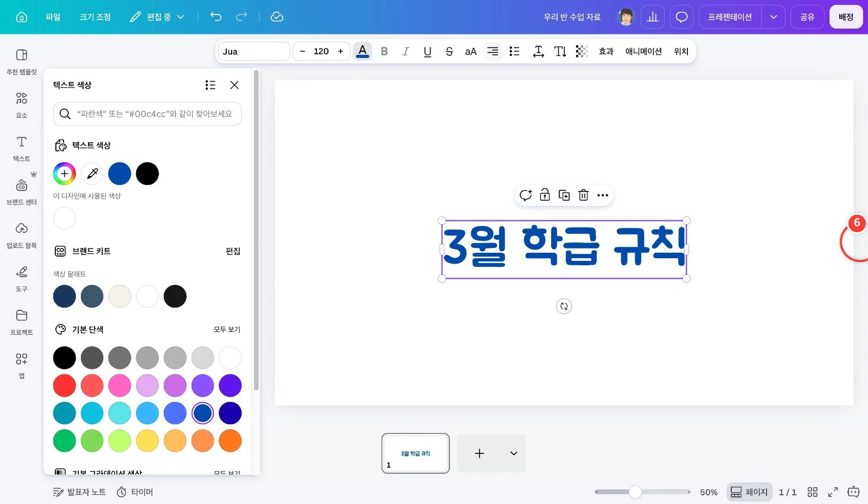Enter fullscreen mode
The height and width of the screenshot is (504, 868).
(x=833, y=492)
